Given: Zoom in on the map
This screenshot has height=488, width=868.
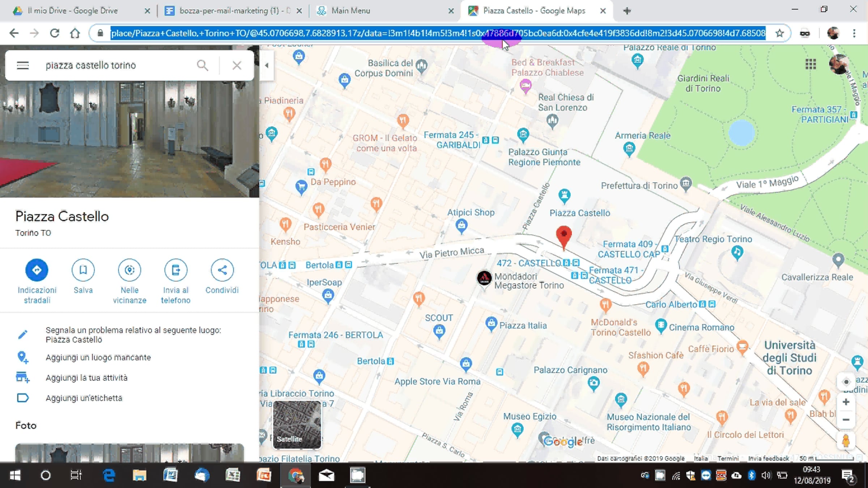Looking at the screenshot, I should point(846,402).
